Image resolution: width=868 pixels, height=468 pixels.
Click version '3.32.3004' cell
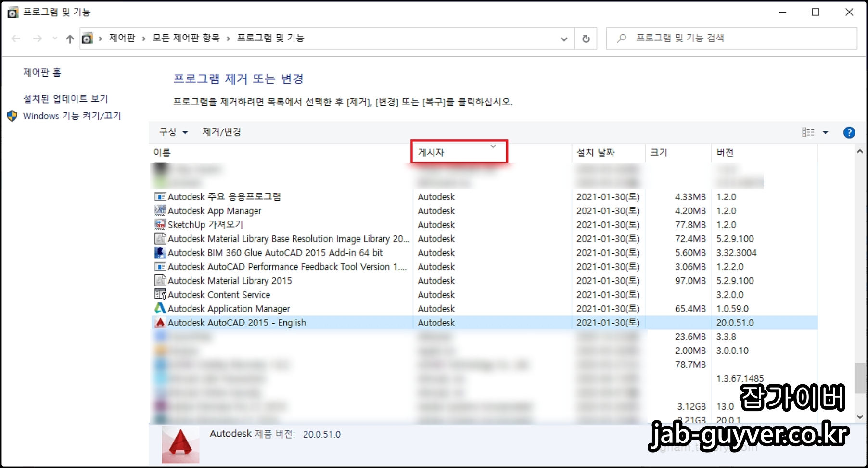(736, 253)
